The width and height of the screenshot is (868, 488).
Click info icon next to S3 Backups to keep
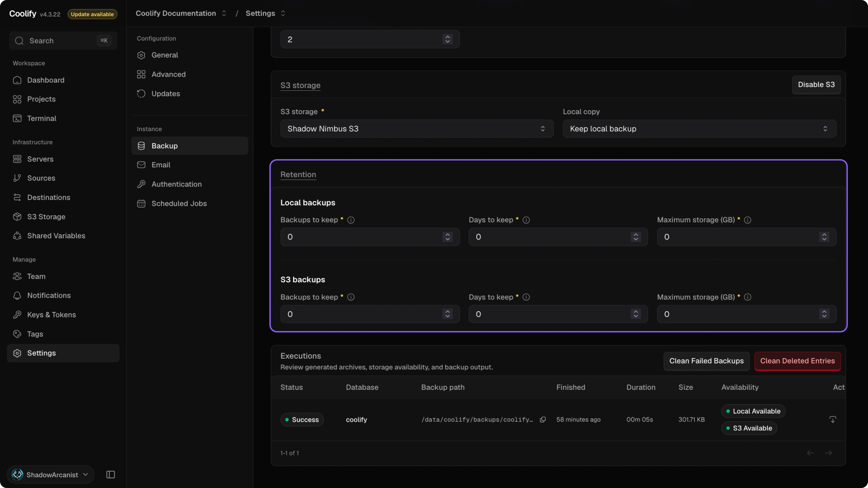[x=351, y=297]
